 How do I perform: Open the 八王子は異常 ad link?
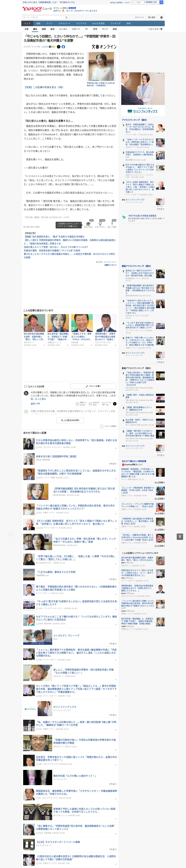(56, 572)
